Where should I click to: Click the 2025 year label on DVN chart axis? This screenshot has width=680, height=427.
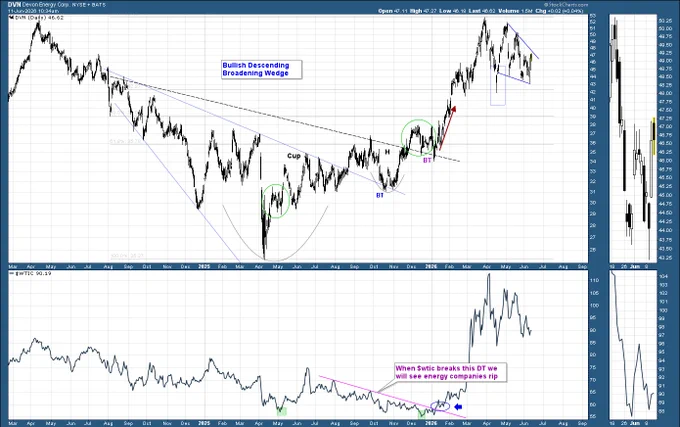point(204,267)
